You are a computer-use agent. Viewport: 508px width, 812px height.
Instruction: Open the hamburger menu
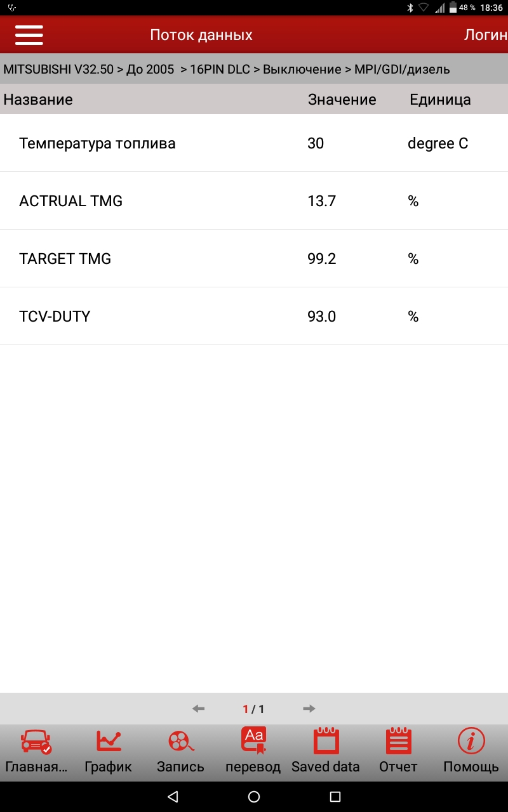point(29,35)
